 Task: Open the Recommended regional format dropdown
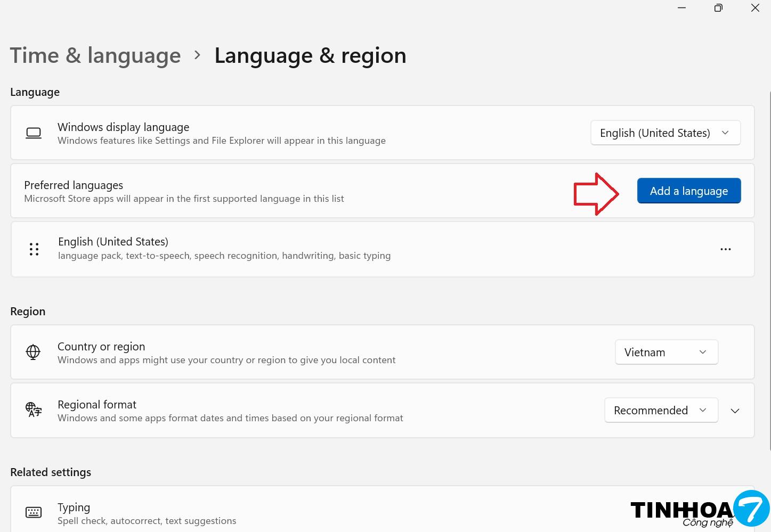point(661,410)
